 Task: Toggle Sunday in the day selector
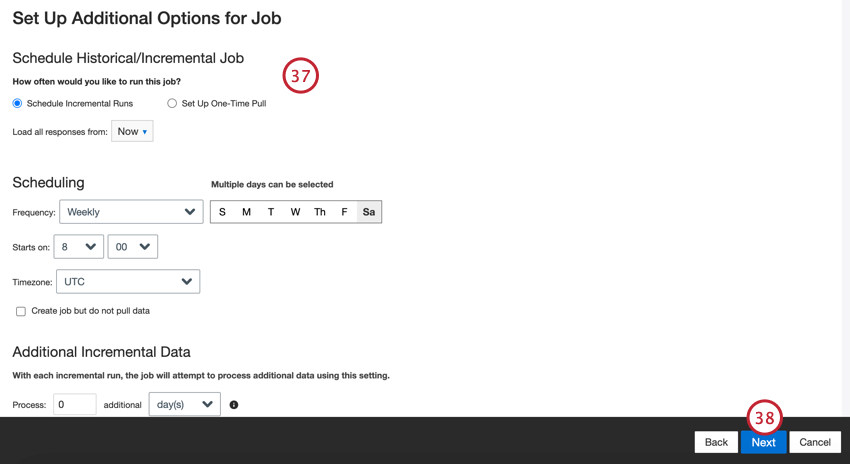[x=222, y=212]
